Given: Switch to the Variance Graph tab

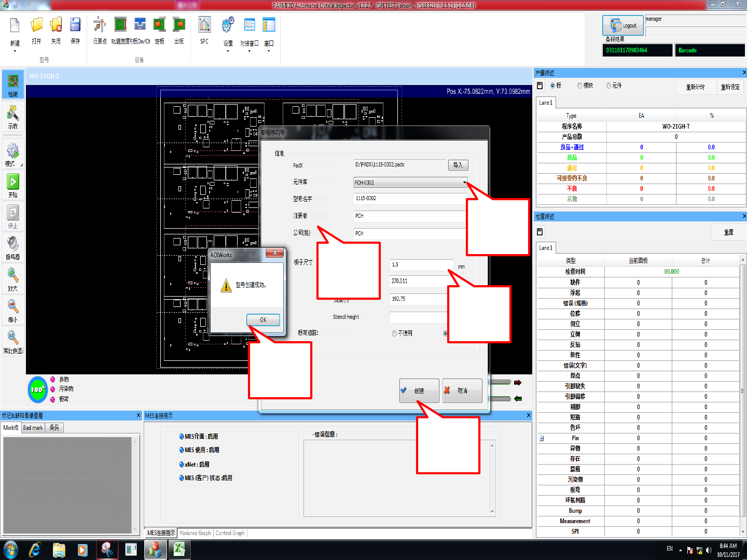Looking at the screenshot, I should (x=196, y=533).
